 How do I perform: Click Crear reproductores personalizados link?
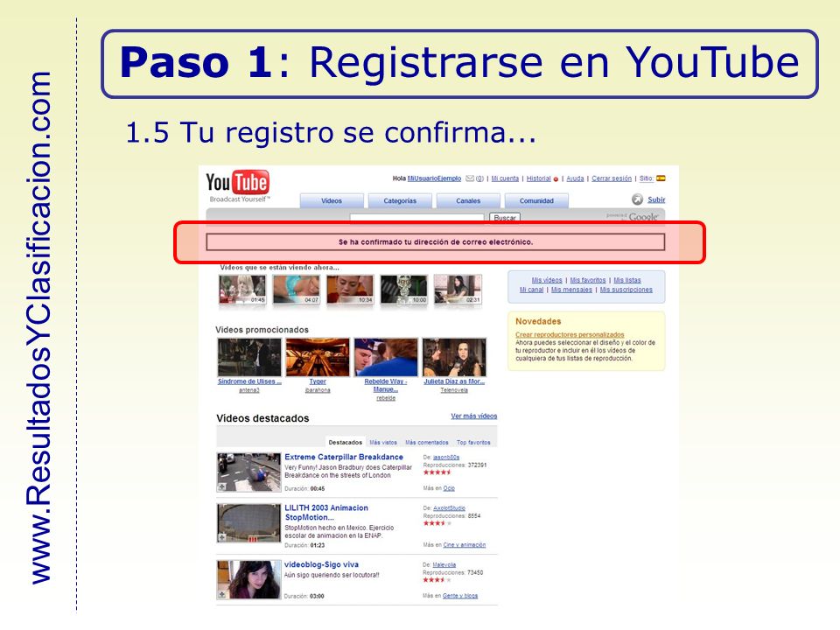(570, 335)
